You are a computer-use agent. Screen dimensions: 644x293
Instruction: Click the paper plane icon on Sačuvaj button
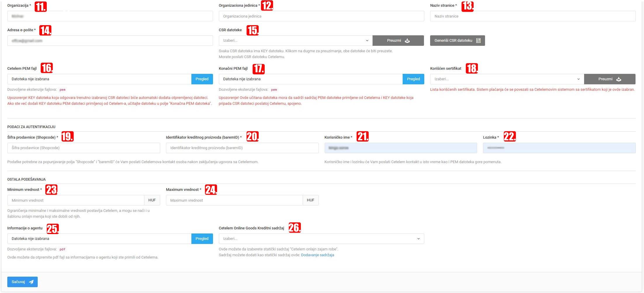tap(31, 282)
